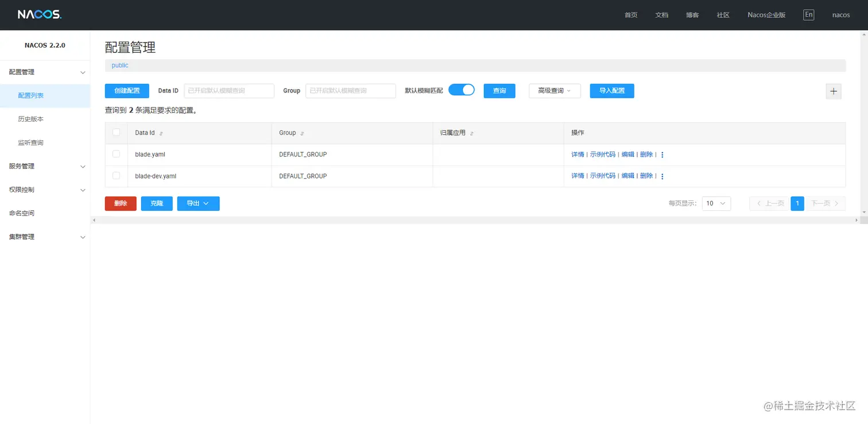Expand the 权限控制 sidebar menu

click(x=45, y=190)
